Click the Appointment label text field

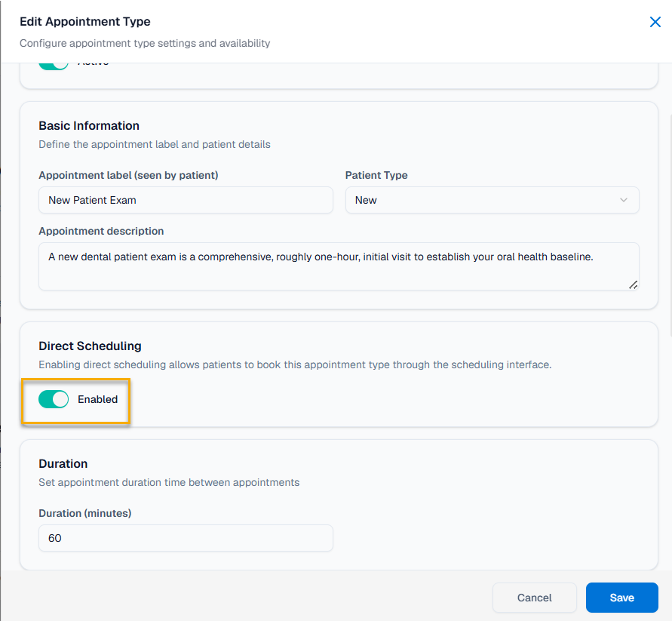pyautogui.click(x=186, y=200)
